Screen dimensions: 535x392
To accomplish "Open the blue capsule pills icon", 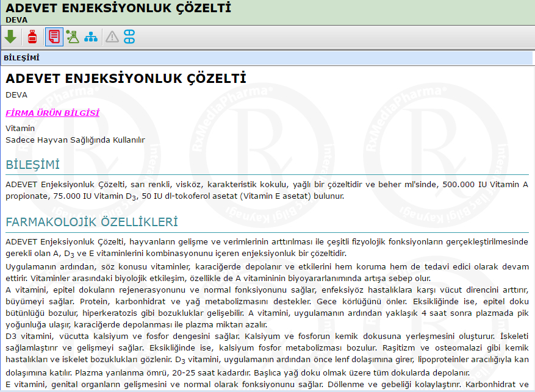I will 129,37.
